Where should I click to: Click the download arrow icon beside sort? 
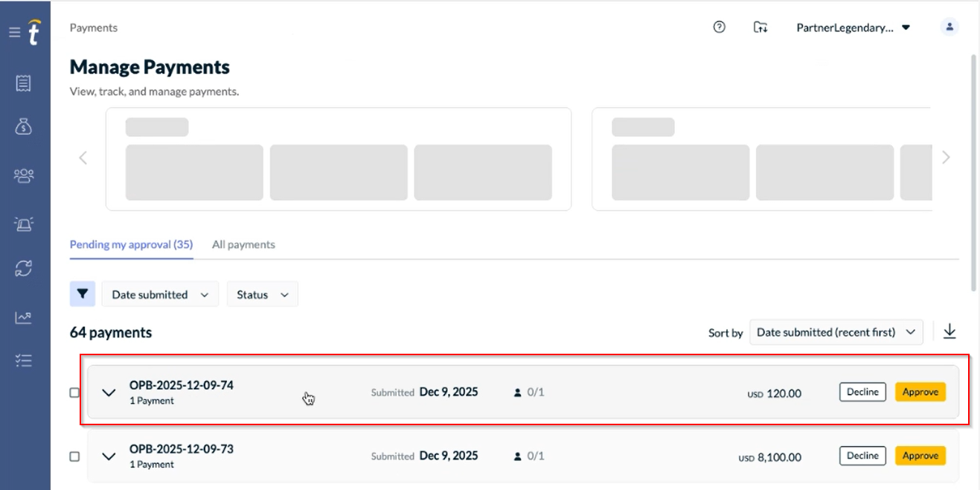pyautogui.click(x=949, y=332)
